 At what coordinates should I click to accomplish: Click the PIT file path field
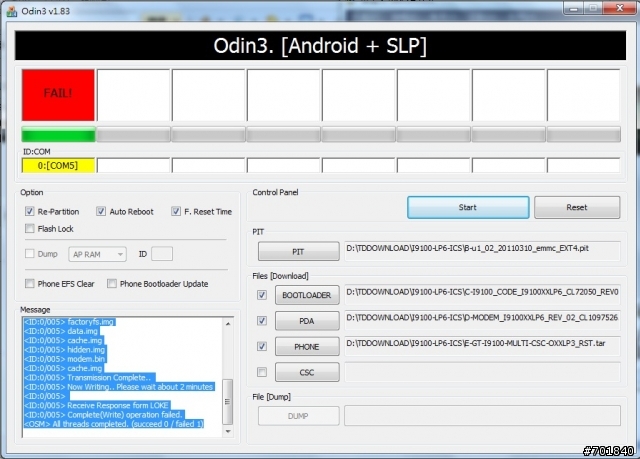(482, 251)
